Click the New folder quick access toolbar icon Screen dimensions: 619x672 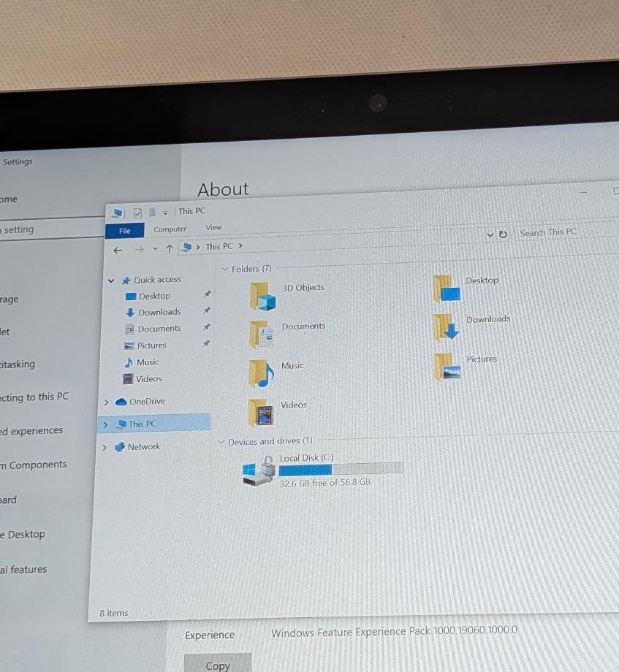tap(152, 213)
